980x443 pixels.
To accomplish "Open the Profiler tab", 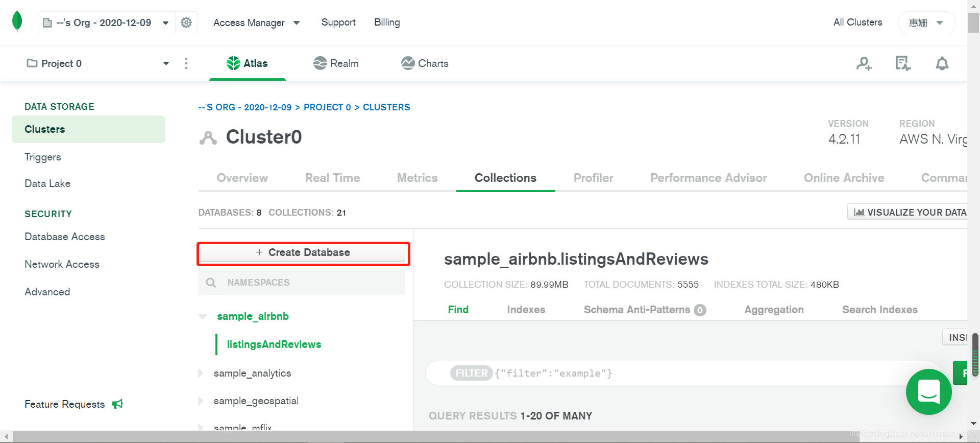I will pos(594,178).
